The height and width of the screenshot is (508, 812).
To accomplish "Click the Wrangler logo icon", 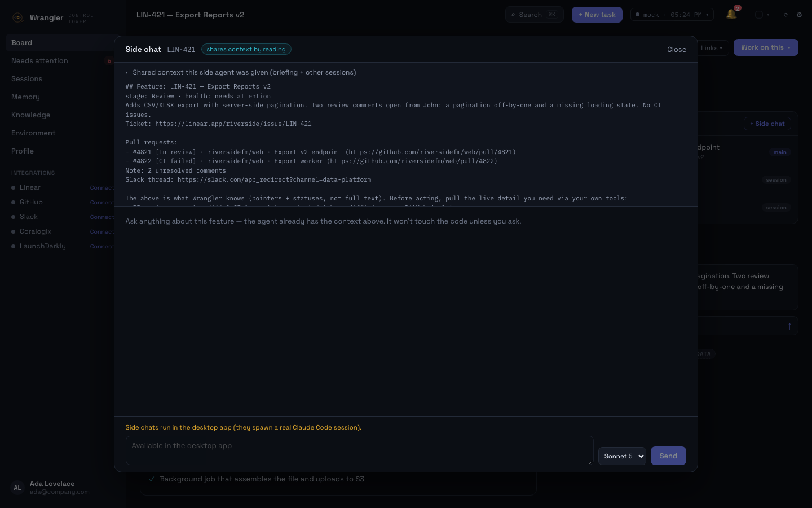I will coord(17,17).
